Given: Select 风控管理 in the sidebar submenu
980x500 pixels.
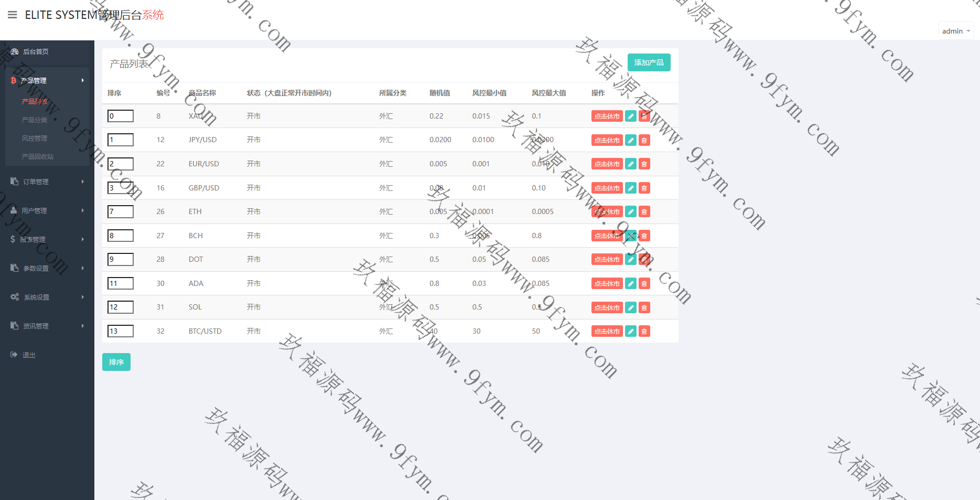Looking at the screenshot, I should tap(35, 138).
